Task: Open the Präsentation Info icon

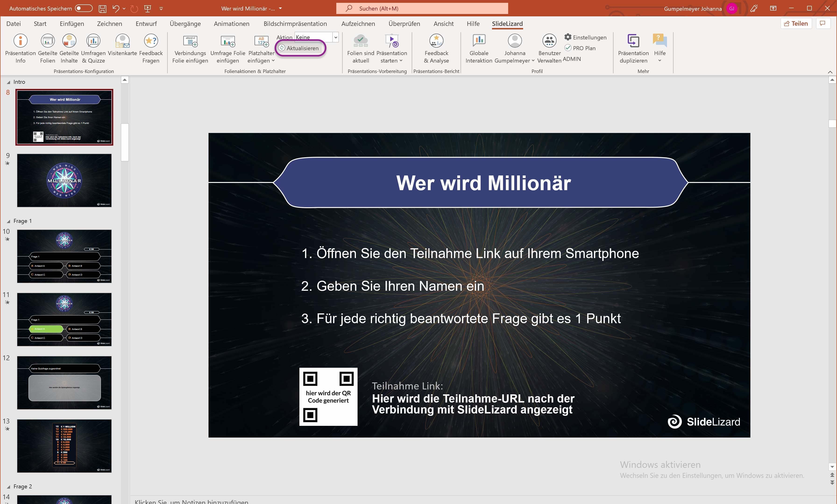Action: tap(20, 41)
